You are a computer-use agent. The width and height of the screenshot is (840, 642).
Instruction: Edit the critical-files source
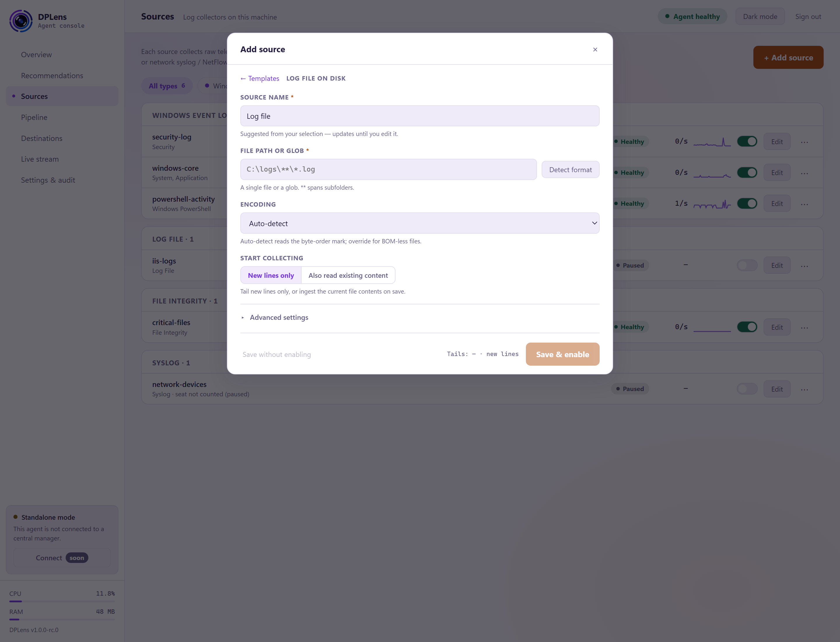coord(777,327)
